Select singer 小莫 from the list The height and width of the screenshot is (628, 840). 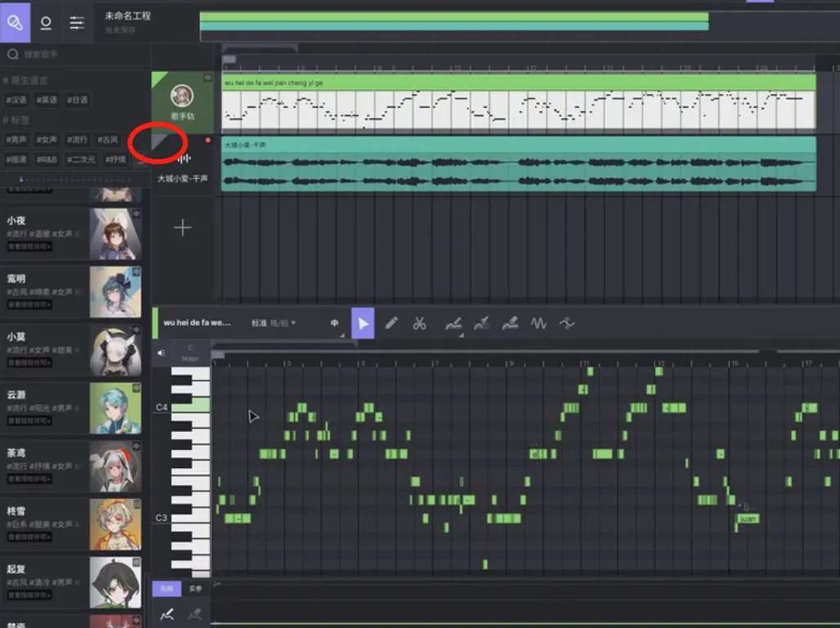point(72,350)
